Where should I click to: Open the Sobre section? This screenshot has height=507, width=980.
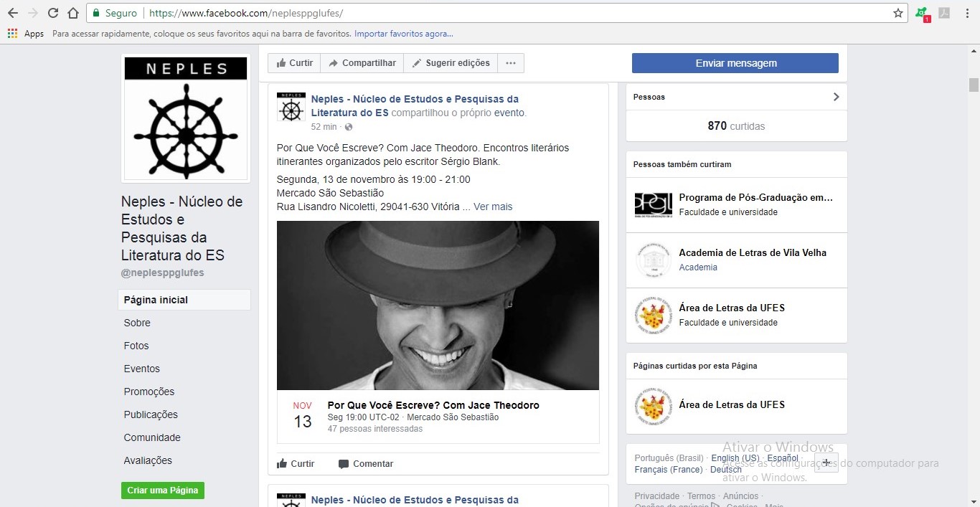tap(137, 323)
